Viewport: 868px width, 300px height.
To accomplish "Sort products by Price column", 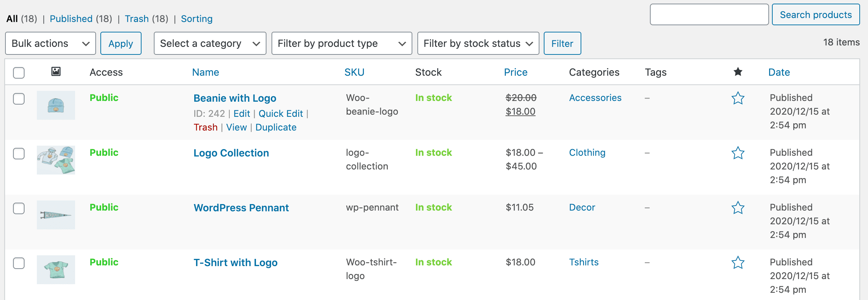I will pos(516,72).
